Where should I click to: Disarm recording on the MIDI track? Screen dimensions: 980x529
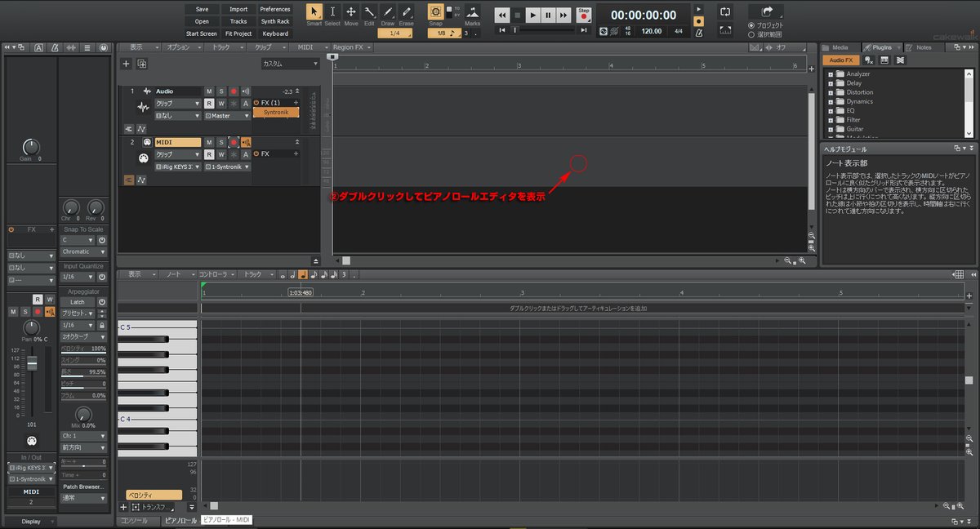click(x=234, y=141)
